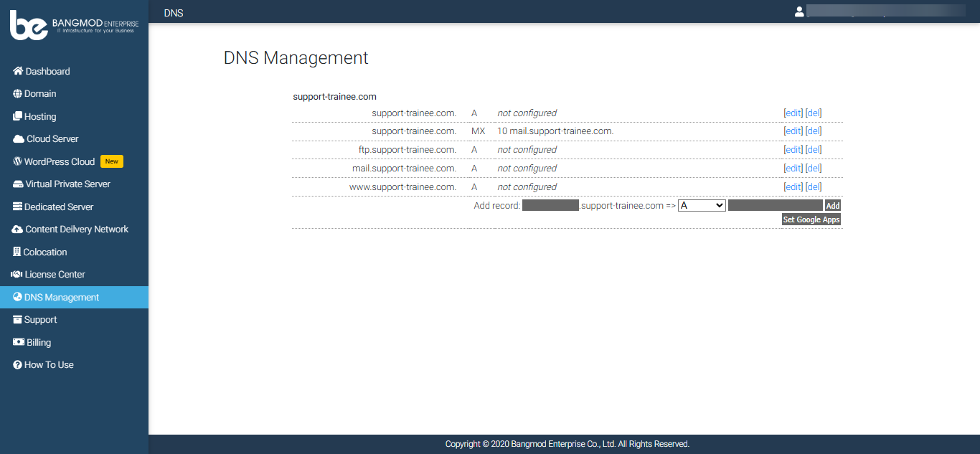Open the record type dropdown

coord(702,206)
